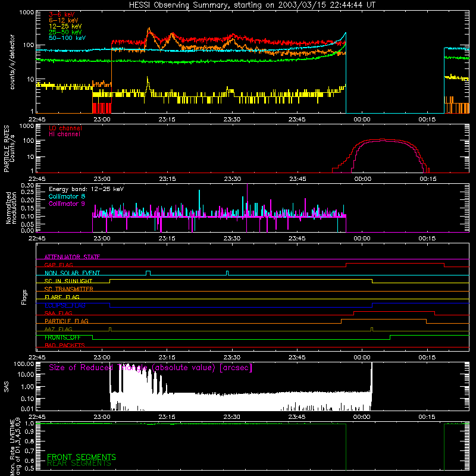Image resolution: width=476 pixels, height=476 pixels.
Task: Click the A47_FLAG pulse near 23:02
Action: (x=110, y=329)
